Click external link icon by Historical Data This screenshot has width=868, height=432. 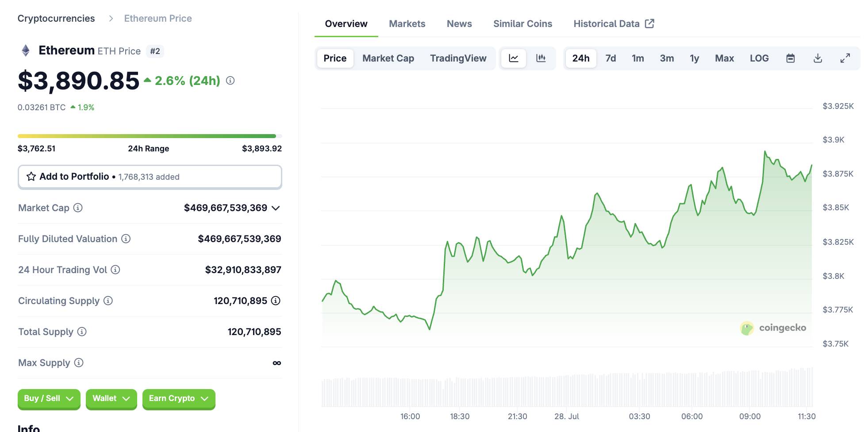coord(649,23)
